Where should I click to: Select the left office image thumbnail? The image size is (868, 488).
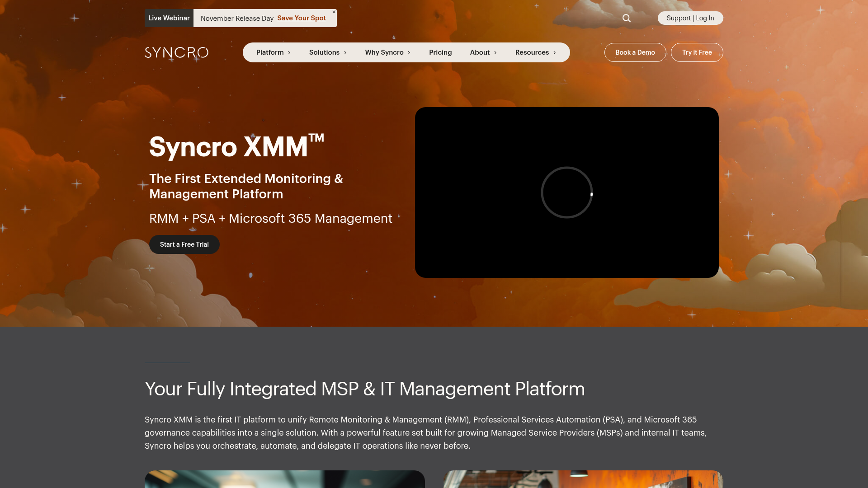pyautogui.click(x=285, y=480)
